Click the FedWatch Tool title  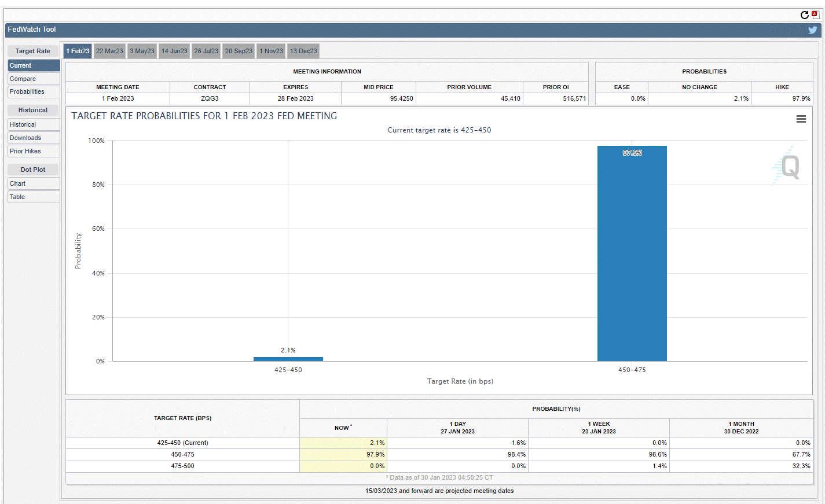click(x=32, y=30)
